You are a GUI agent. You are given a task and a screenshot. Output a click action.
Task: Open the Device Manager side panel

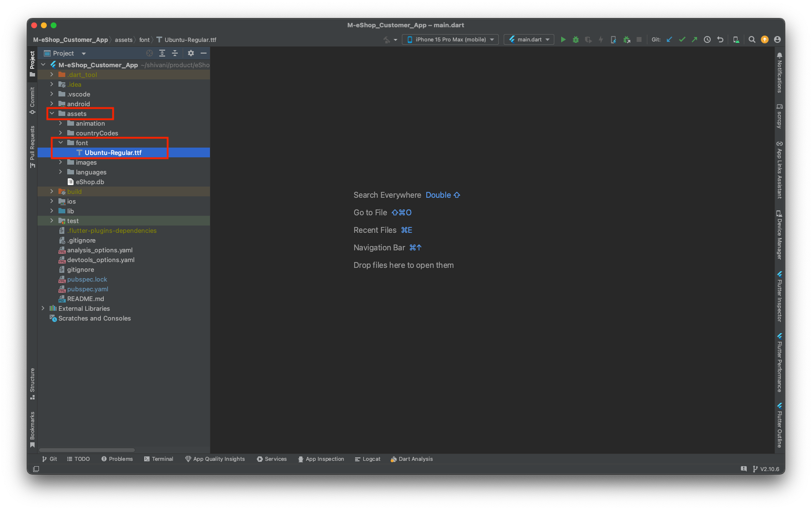[x=779, y=235]
